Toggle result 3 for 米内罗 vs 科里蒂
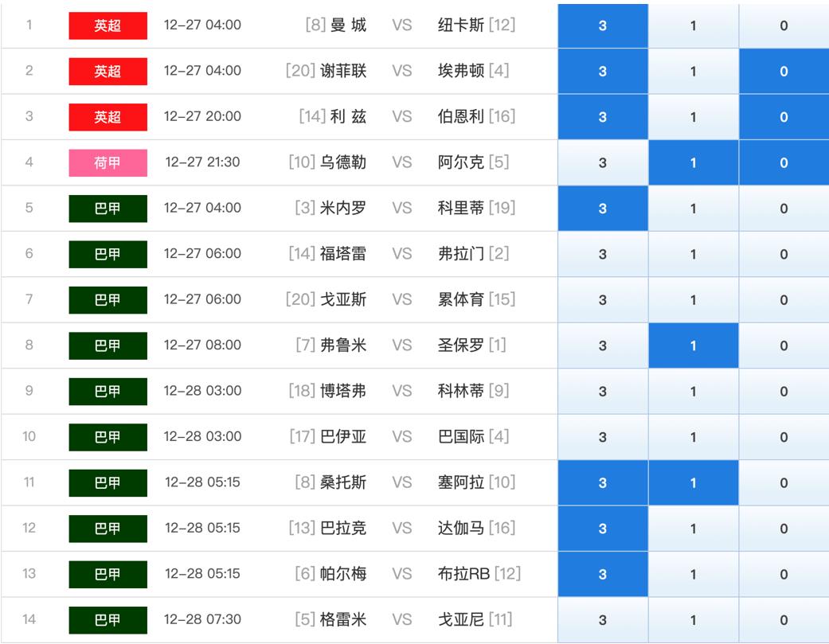 (x=603, y=208)
